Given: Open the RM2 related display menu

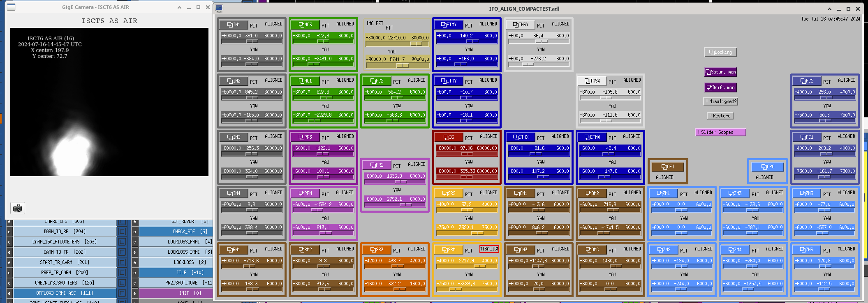Looking at the screenshot, I should [305, 250].
